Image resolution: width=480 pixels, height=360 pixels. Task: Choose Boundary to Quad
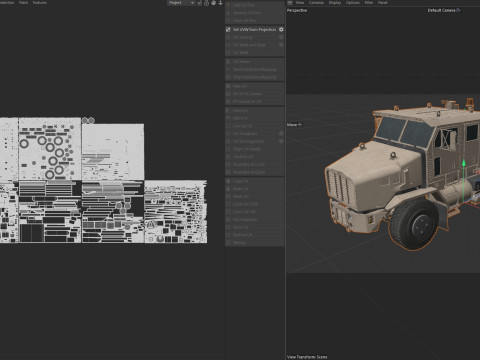tap(255, 172)
